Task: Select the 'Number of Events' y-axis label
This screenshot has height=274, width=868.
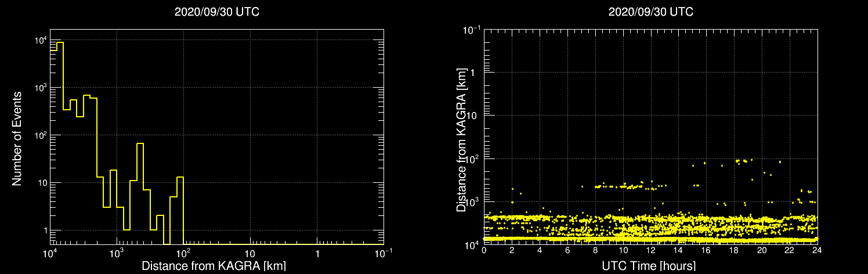Action: coord(17,138)
